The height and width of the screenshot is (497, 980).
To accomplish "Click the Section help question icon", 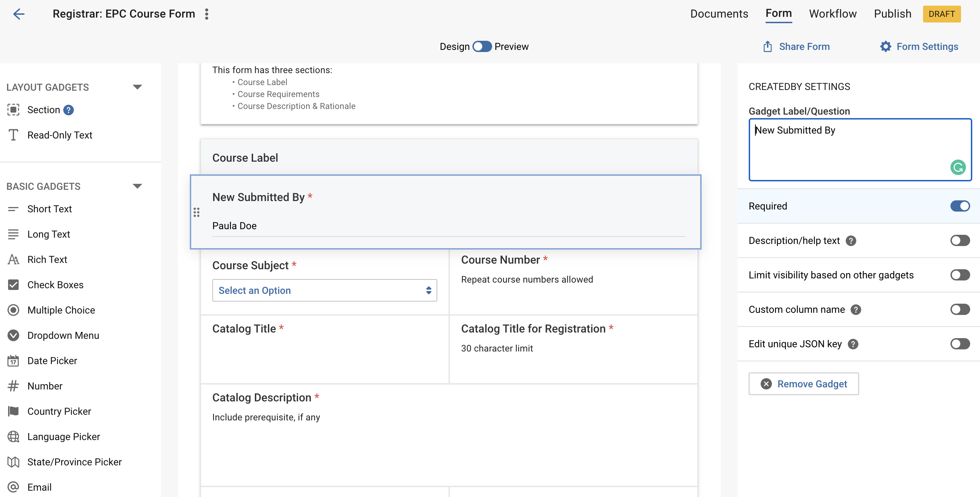I will click(x=69, y=110).
